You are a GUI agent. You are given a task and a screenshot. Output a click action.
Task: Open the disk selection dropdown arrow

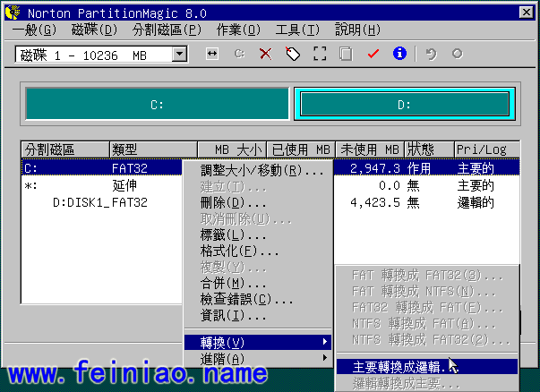coord(179,55)
